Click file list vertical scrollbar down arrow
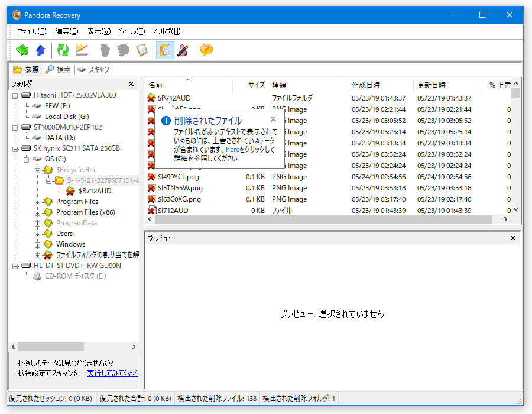 click(515, 210)
